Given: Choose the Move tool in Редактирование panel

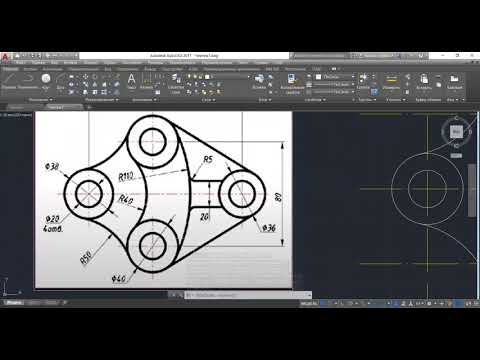Looking at the screenshot, I should pos(86,77).
